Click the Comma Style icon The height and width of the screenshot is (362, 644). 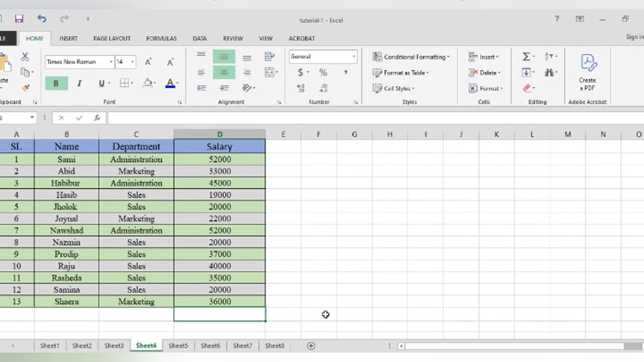346,72
